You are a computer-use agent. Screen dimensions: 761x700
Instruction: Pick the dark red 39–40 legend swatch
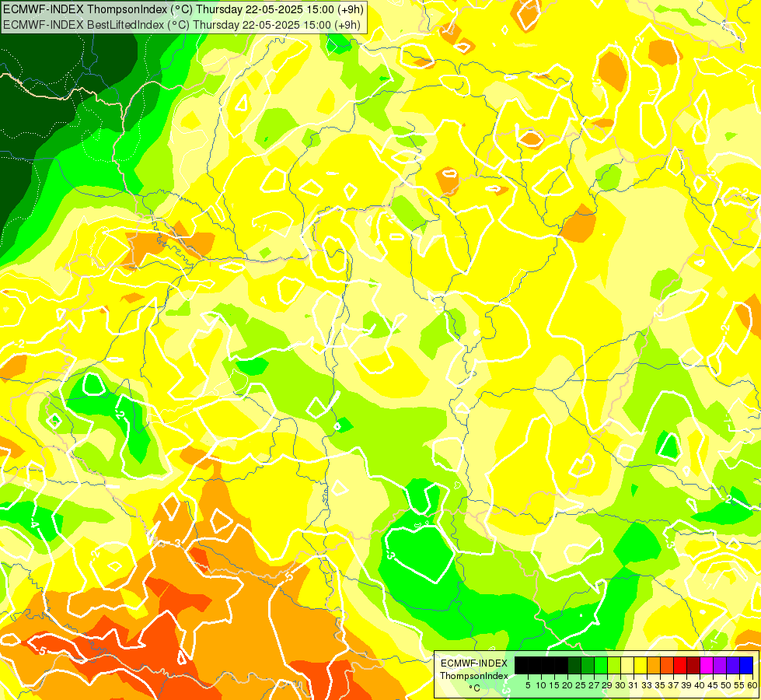coord(693,665)
